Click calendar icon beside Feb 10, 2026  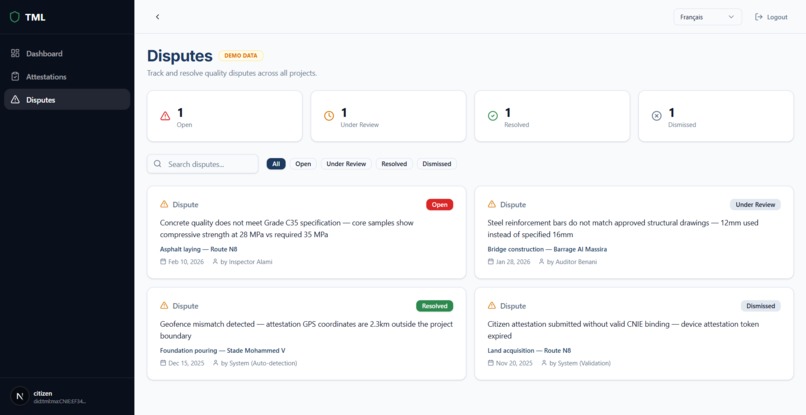coord(163,262)
